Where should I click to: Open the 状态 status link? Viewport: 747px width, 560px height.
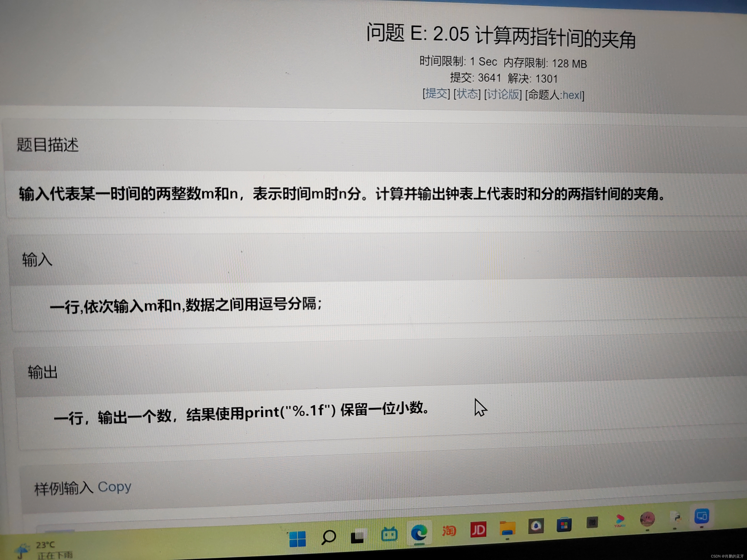(467, 94)
